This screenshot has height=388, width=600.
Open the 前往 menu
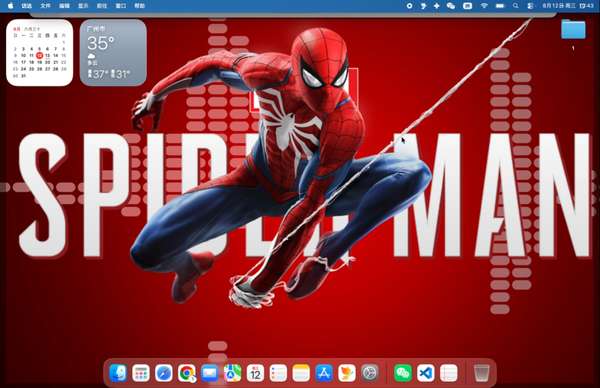pos(102,6)
